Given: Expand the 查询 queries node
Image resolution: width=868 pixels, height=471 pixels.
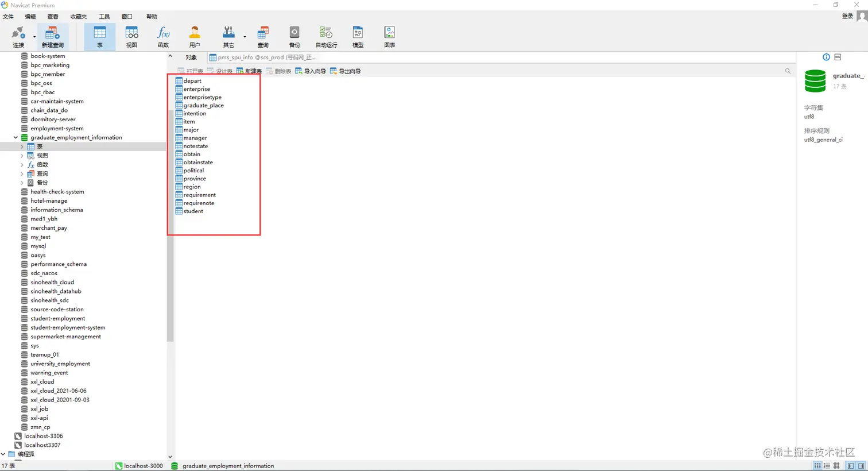Looking at the screenshot, I should pos(22,173).
